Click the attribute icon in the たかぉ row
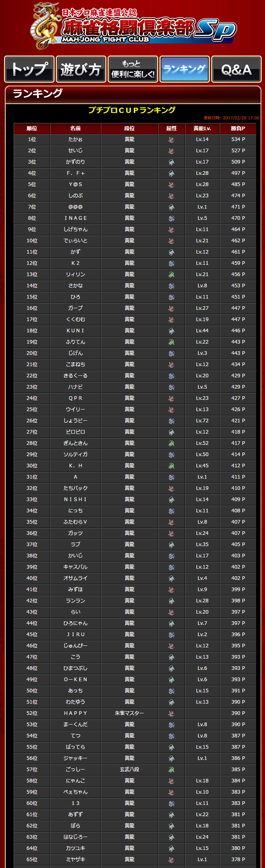Screen dimensions: 265x868 171,140
